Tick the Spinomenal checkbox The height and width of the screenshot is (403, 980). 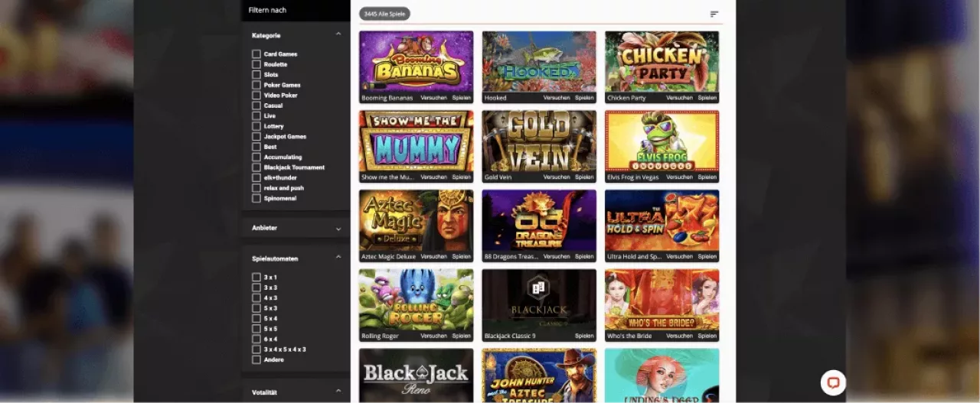256,198
